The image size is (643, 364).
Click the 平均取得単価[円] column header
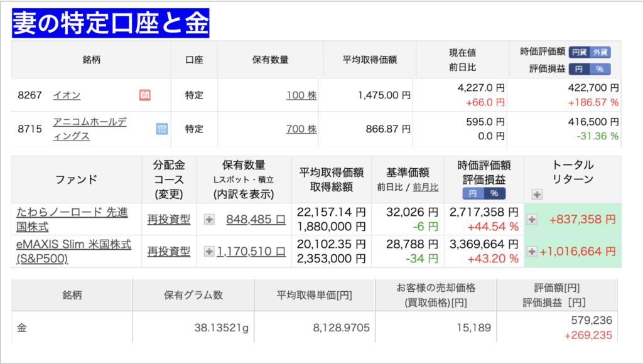click(x=314, y=295)
